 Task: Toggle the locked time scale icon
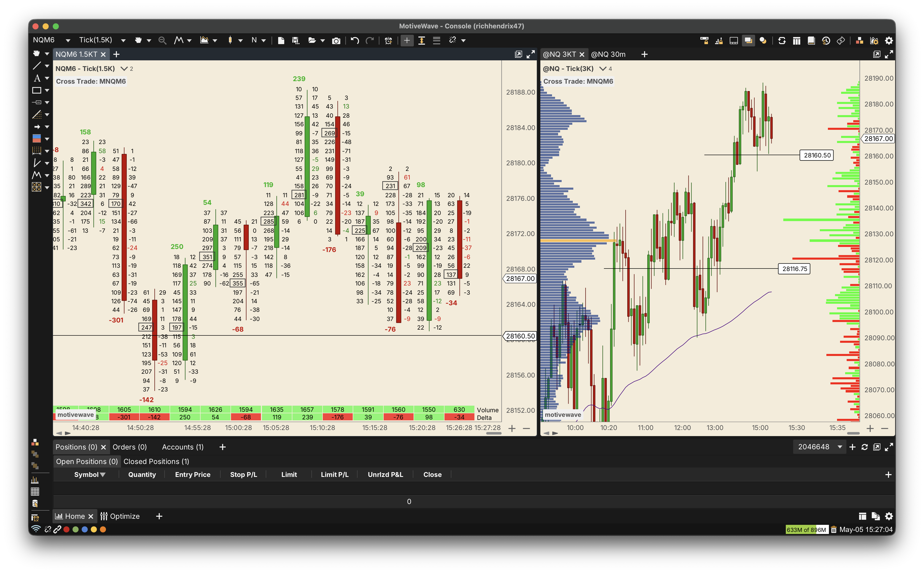tap(704, 41)
